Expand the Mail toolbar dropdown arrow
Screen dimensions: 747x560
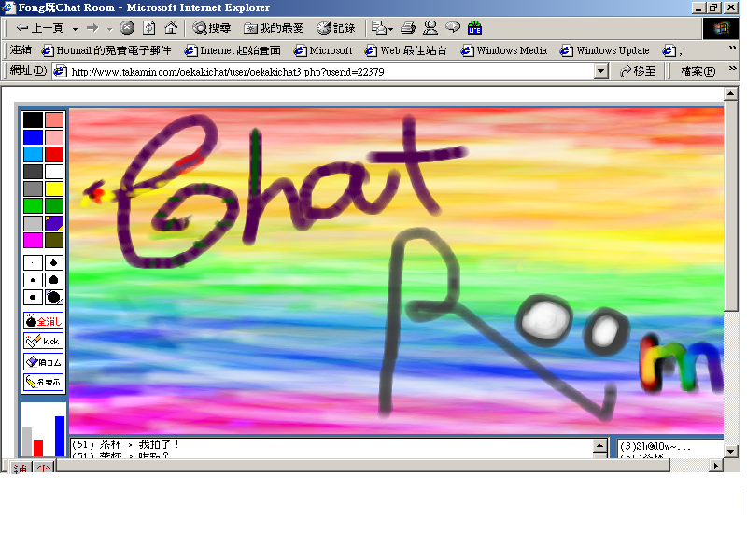pos(390,28)
